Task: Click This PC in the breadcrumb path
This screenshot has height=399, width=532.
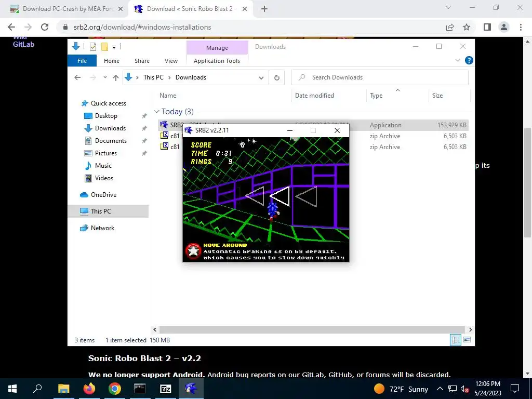Action: click(153, 77)
